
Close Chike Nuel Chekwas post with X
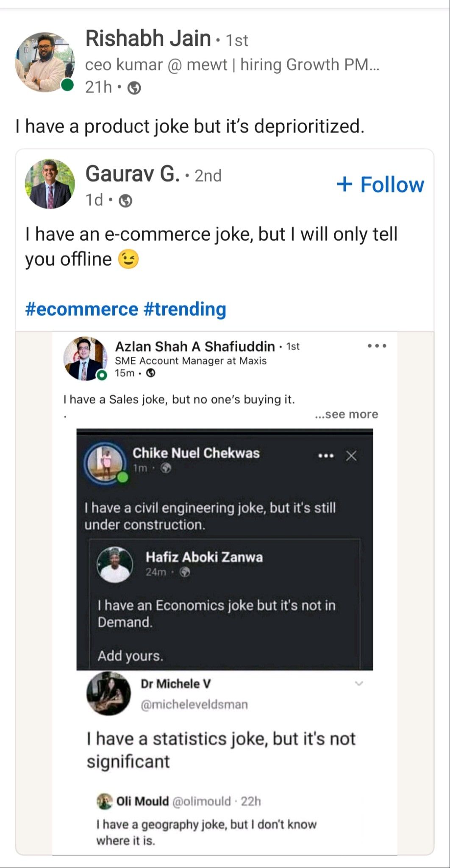(x=351, y=456)
